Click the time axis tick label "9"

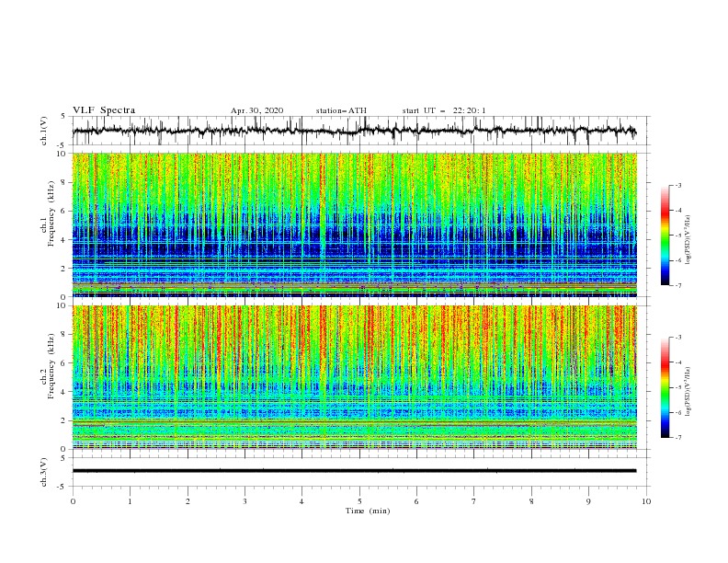[588, 501]
